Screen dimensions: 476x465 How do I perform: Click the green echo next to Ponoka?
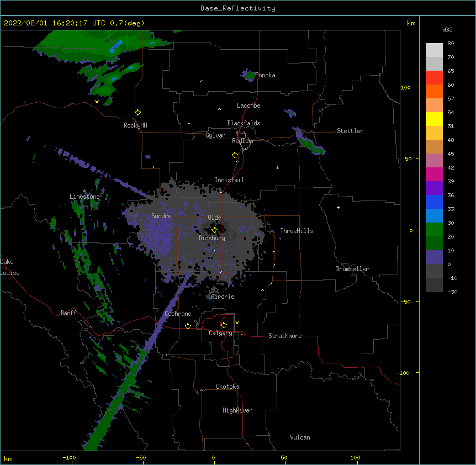pyautogui.click(x=250, y=76)
